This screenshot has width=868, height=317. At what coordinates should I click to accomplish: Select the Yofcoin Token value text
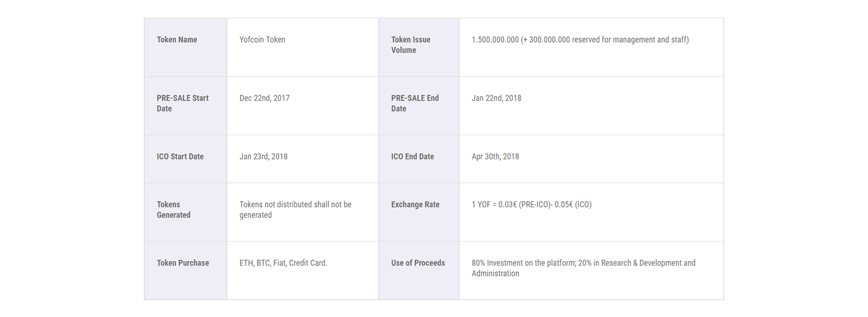tap(262, 40)
